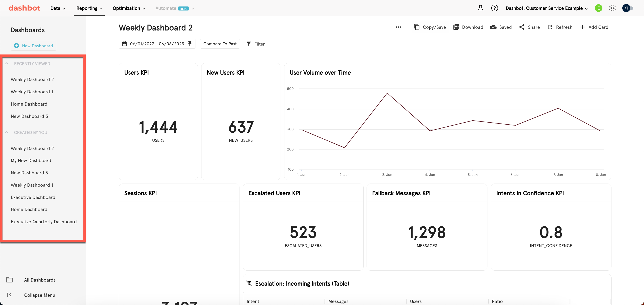Click the Copy/Save icon
644x305 pixels.
pyautogui.click(x=417, y=27)
